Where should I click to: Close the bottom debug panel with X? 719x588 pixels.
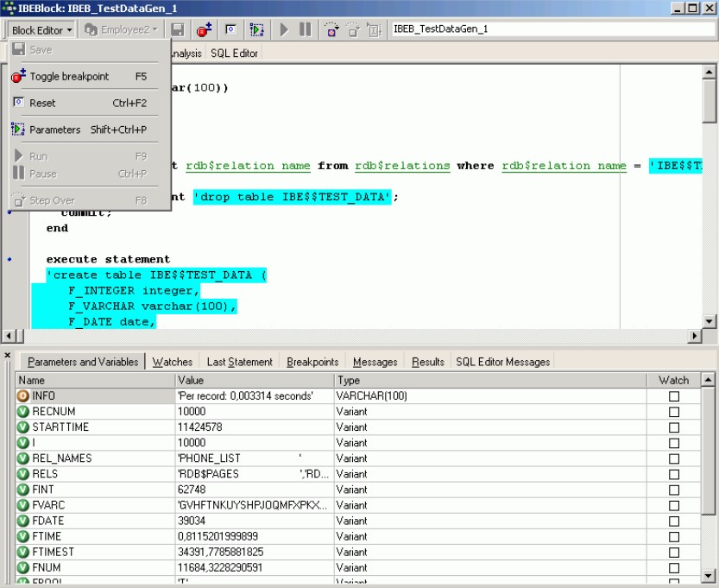click(x=7, y=355)
